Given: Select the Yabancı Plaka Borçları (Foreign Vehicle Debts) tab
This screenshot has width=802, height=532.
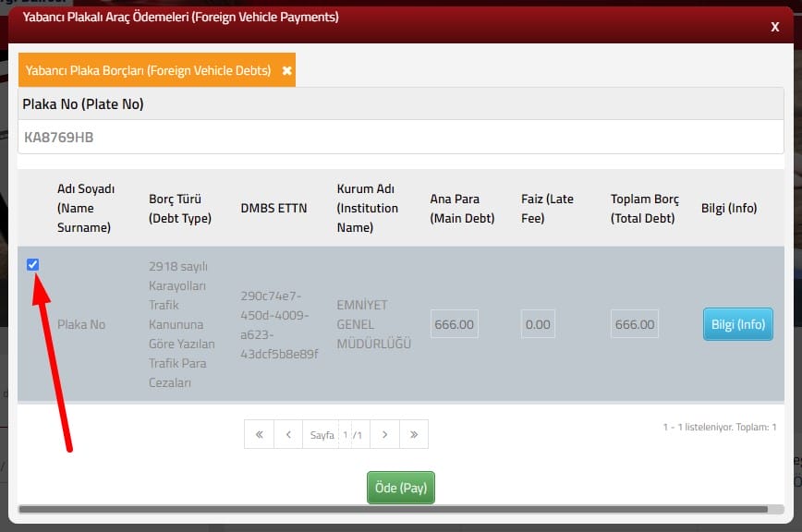Looking at the screenshot, I should (x=148, y=70).
